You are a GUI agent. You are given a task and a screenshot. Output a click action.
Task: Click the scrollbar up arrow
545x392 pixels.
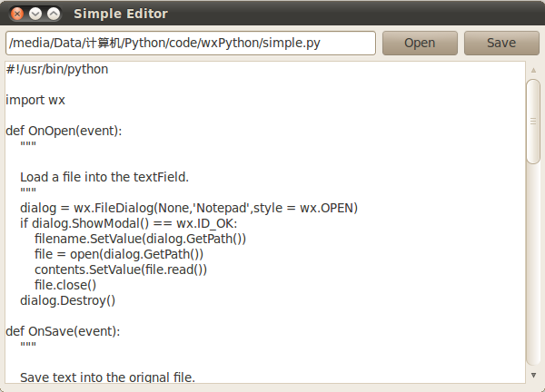point(533,71)
